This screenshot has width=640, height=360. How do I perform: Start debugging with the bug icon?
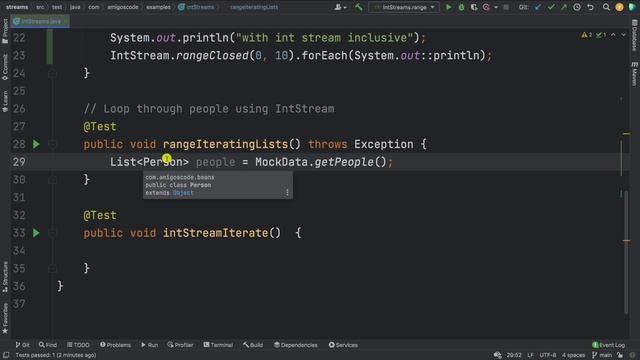461,7
